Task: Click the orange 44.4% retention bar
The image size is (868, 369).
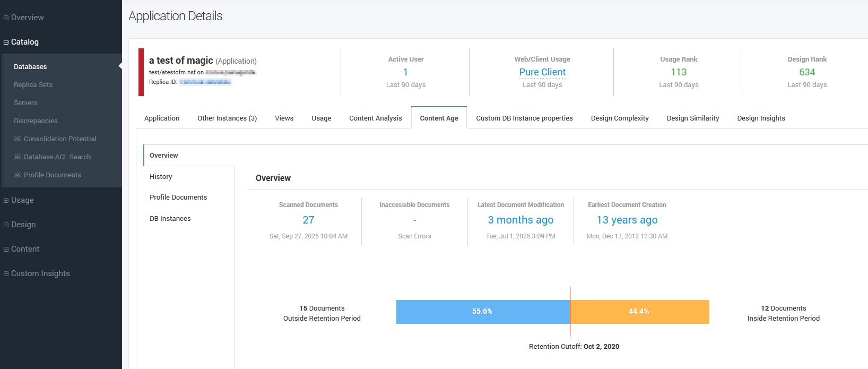Action: pyautogui.click(x=639, y=312)
